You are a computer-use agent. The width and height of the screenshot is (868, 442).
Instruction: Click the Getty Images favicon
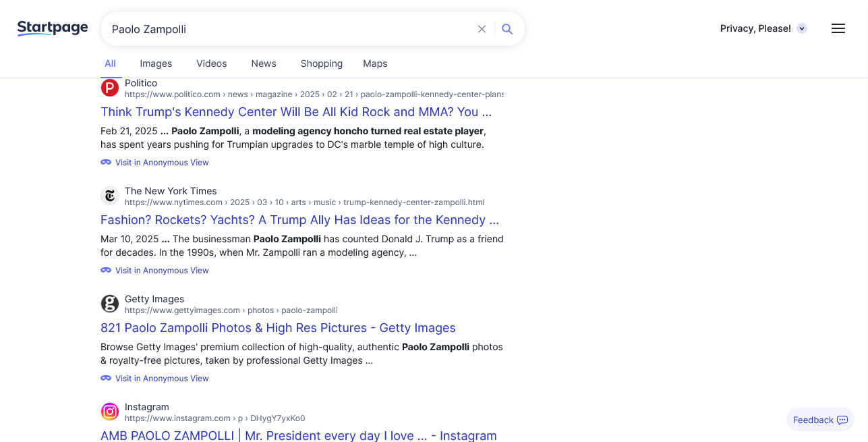(x=110, y=304)
